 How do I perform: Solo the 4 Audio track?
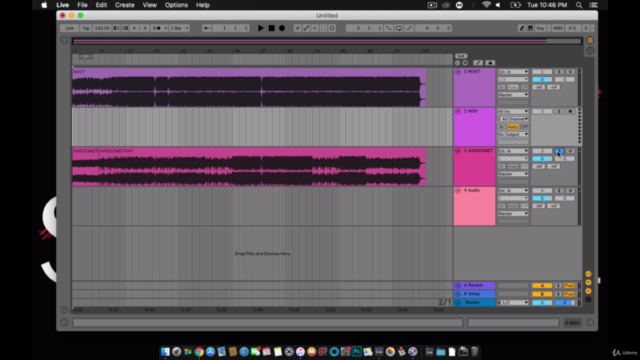[559, 191]
